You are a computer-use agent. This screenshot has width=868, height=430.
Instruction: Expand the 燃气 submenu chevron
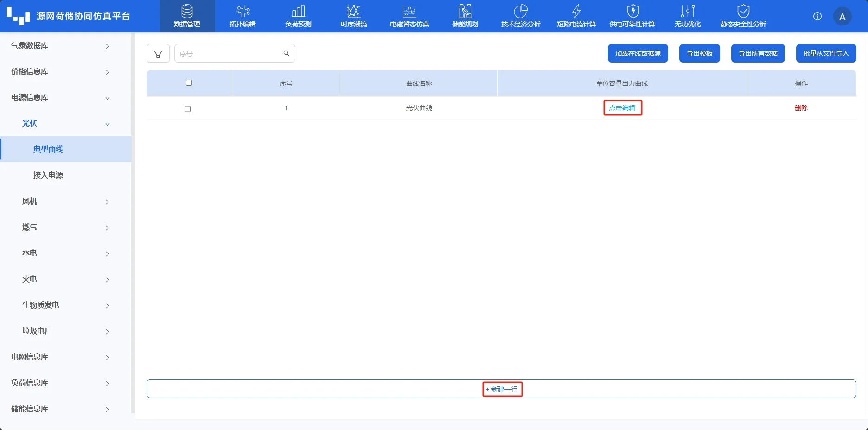click(108, 228)
